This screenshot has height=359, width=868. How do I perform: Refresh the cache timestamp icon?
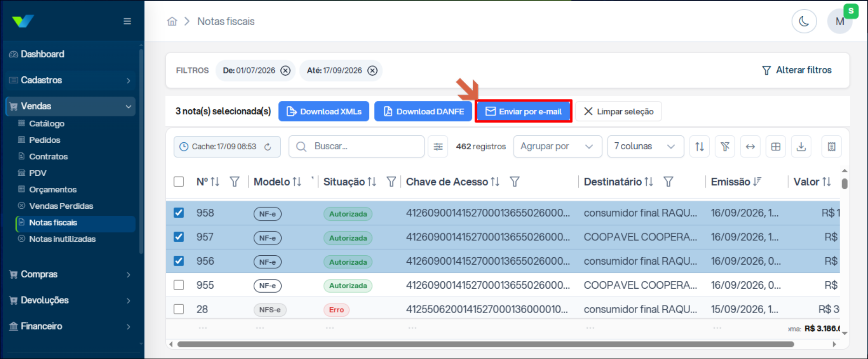268,147
